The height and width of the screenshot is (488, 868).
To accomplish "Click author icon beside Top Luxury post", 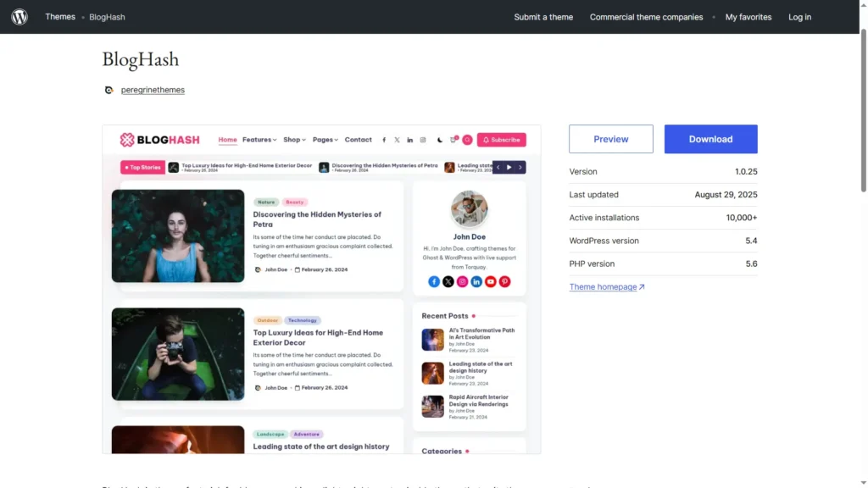I will (258, 388).
